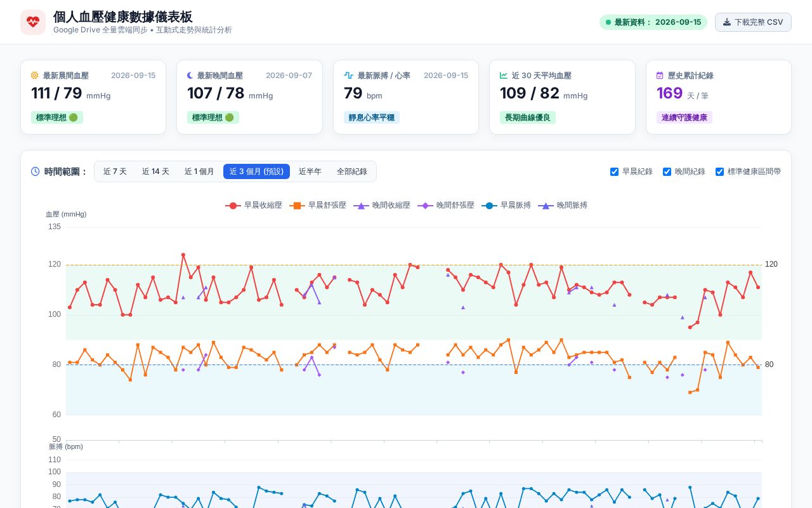
Task: Click the 標準理想 badge on morning card
Action: click(x=57, y=117)
